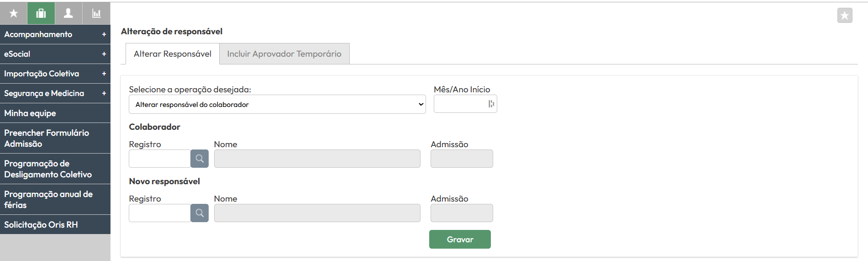Expand the eSocial menu section
The image size is (868, 261).
click(x=55, y=54)
